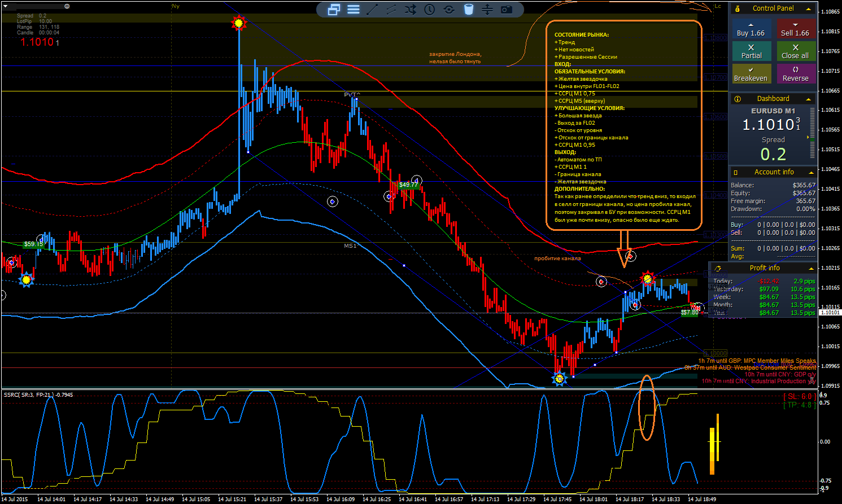Image resolution: width=842 pixels, height=504 pixels.
Task: Collapse the Account info section
Action: tap(811, 173)
